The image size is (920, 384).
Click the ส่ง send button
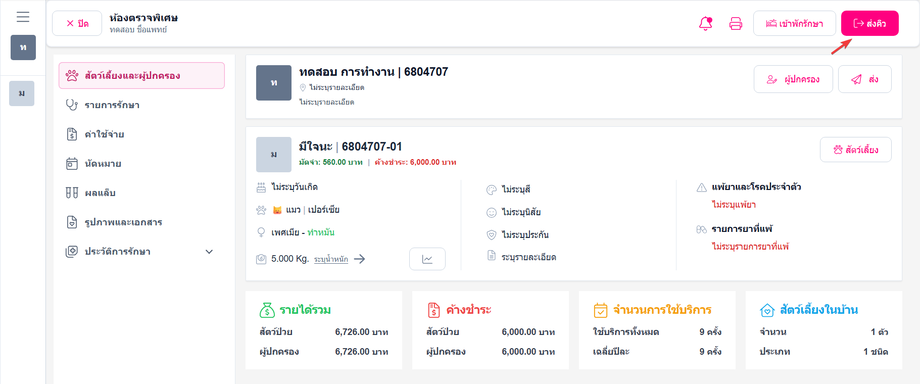coord(865,79)
